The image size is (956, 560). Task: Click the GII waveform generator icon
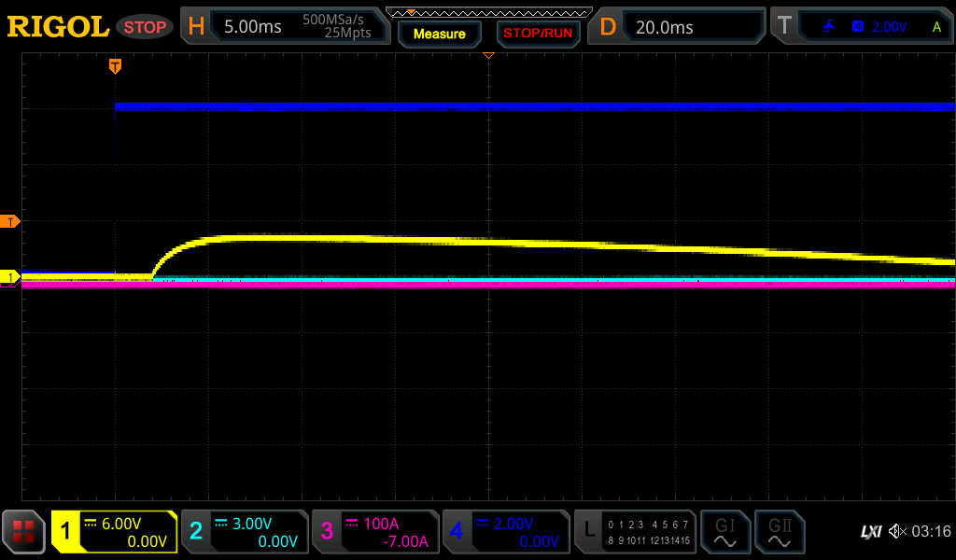[x=779, y=532]
